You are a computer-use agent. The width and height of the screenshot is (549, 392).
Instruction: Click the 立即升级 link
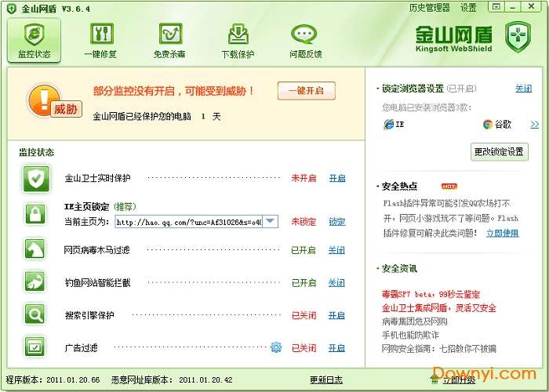click(x=459, y=379)
